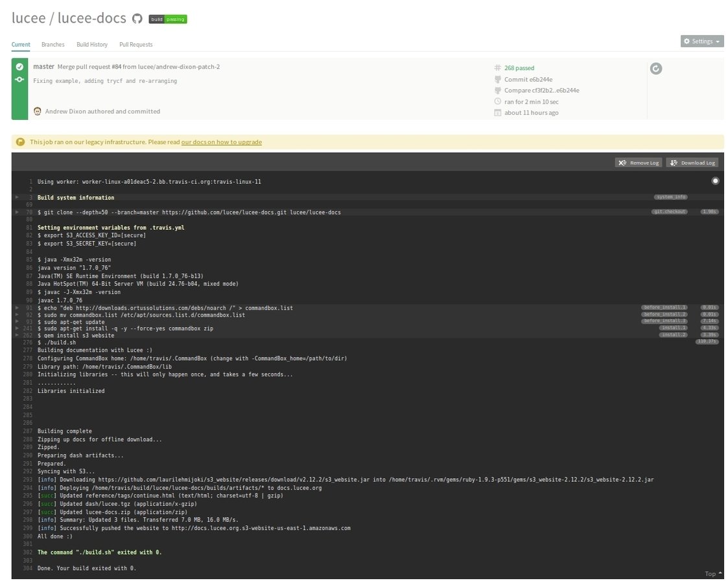Switch to the Branches tab

point(53,45)
